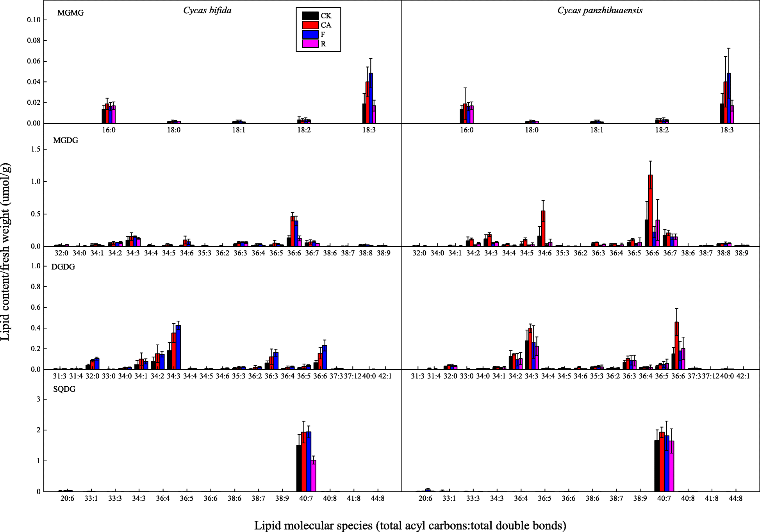Click 42:1 label under Cycas panzhihuaensis DGDG
This screenshot has width=760, height=532.
point(743,376)
